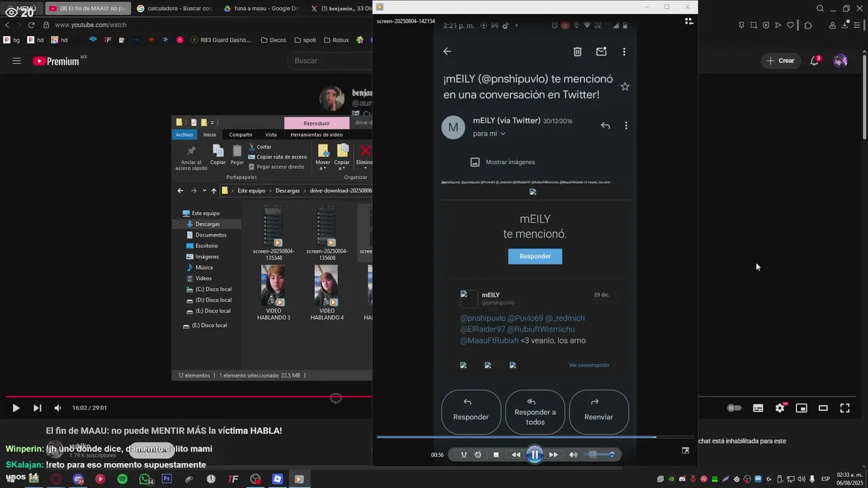This screenshot has height=488, width=868.
Task: Click 'Responder a todos' button
Action: point(535,411)
